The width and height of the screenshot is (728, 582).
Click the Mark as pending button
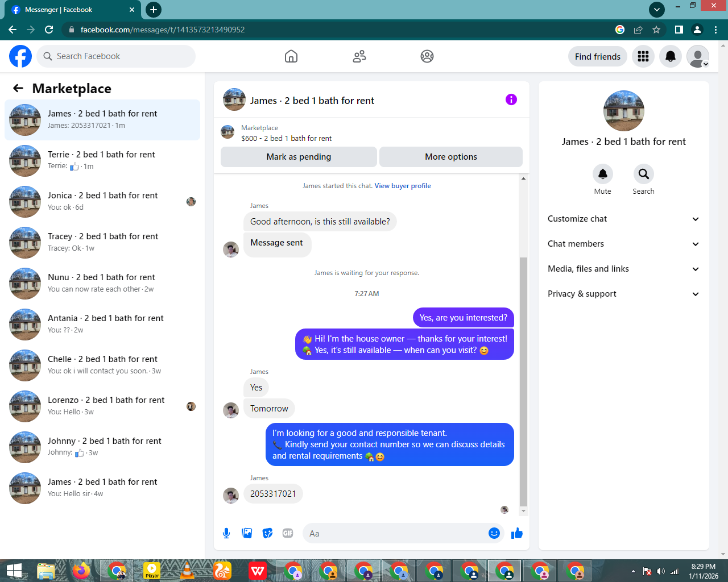tap(299, 157)
